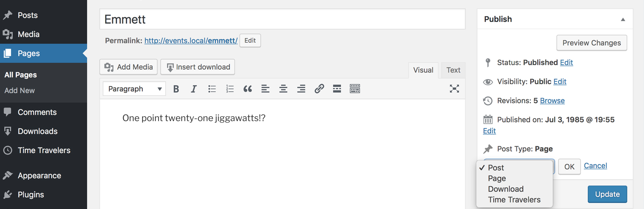Insert Read More tag
Screen dimensions: 644x209
pyautogui.click(x=337, y=89)
